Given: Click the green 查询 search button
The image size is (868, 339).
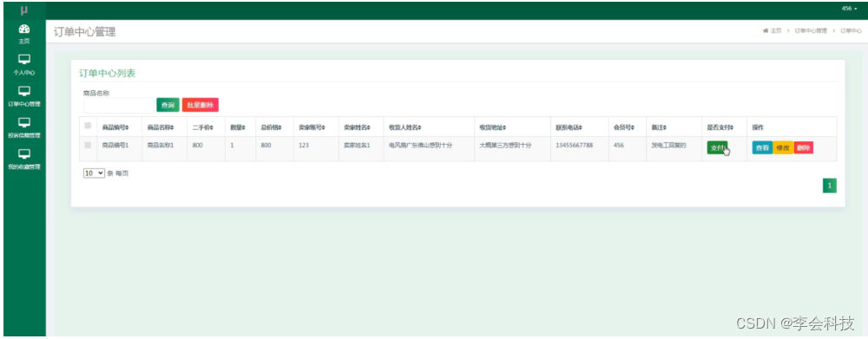Looking at the screenshot, I should click(168, 105).
